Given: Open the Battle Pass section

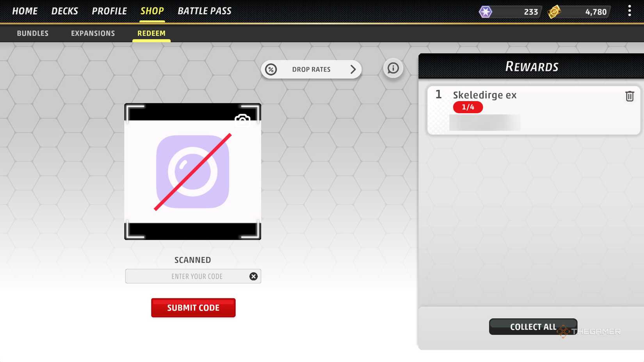Looking at the screenshot, I should 205,11.
